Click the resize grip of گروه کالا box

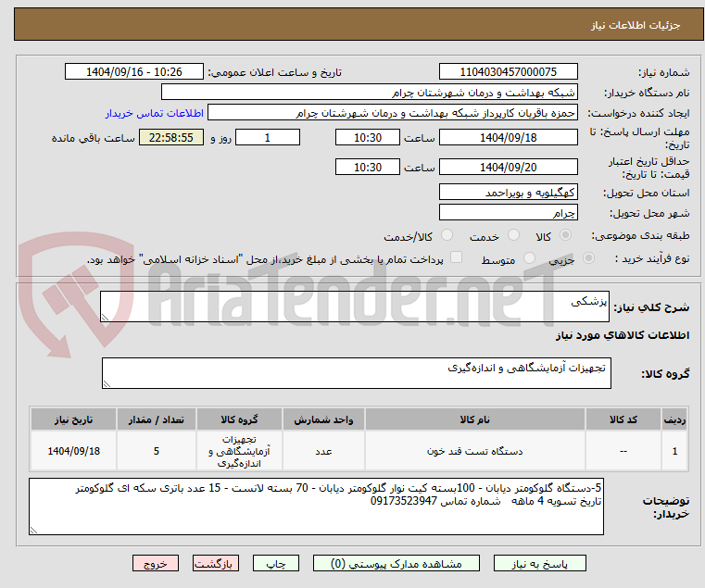click(107, 384)
